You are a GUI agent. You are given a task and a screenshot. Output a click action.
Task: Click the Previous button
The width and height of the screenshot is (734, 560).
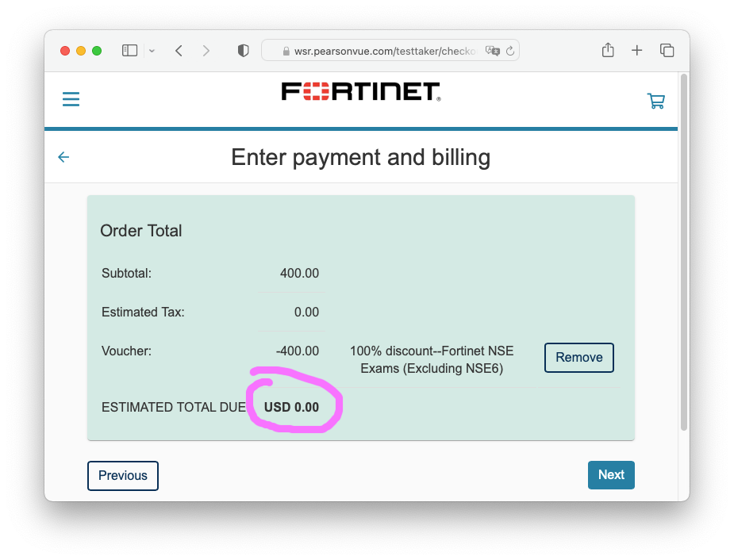(123, 475)
